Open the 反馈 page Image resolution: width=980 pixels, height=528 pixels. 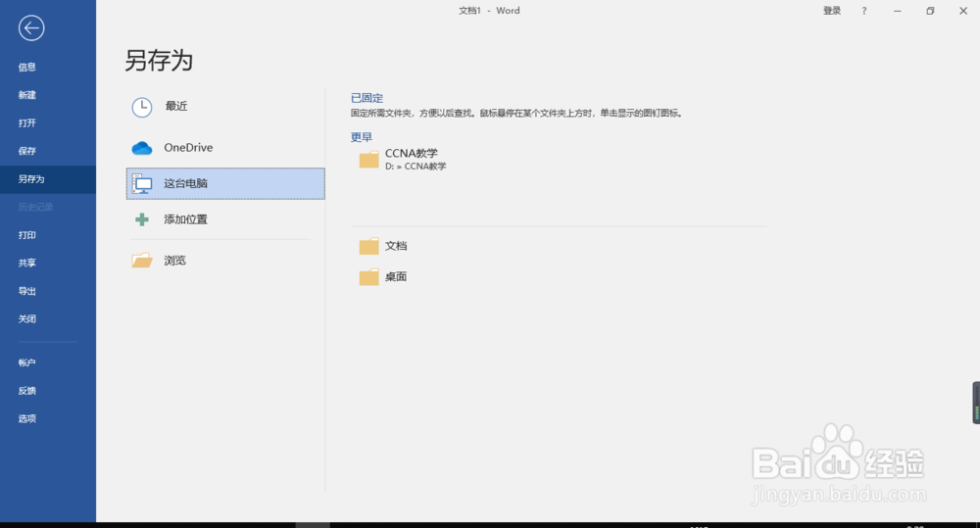point(26,391)
